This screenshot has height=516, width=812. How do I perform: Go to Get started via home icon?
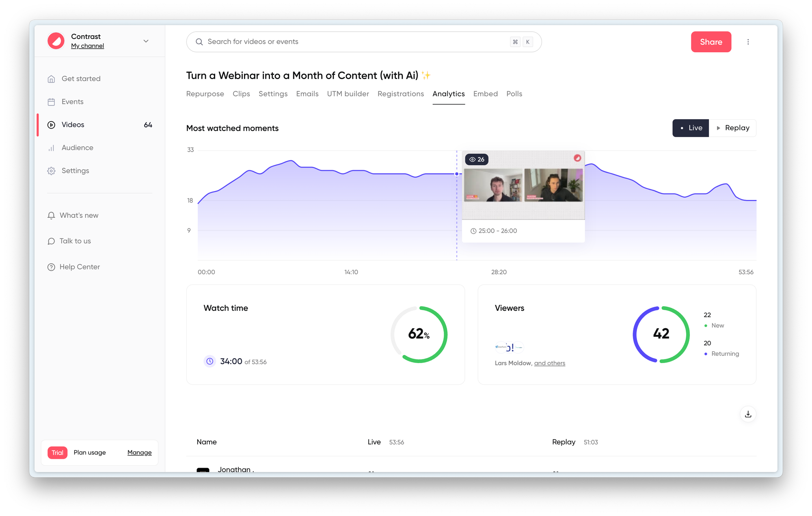pyautogui.click(x=51, y=78)
